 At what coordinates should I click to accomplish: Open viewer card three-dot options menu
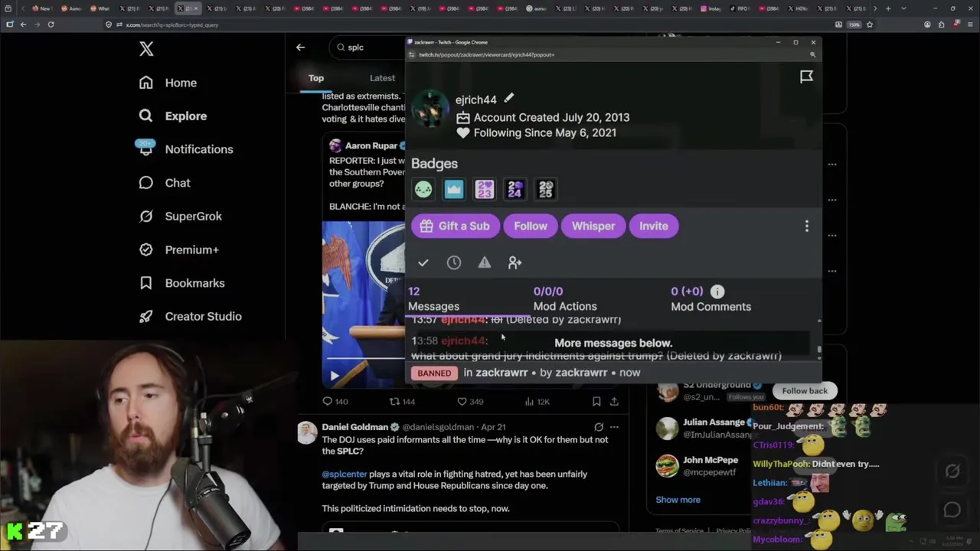coord(806,227)
